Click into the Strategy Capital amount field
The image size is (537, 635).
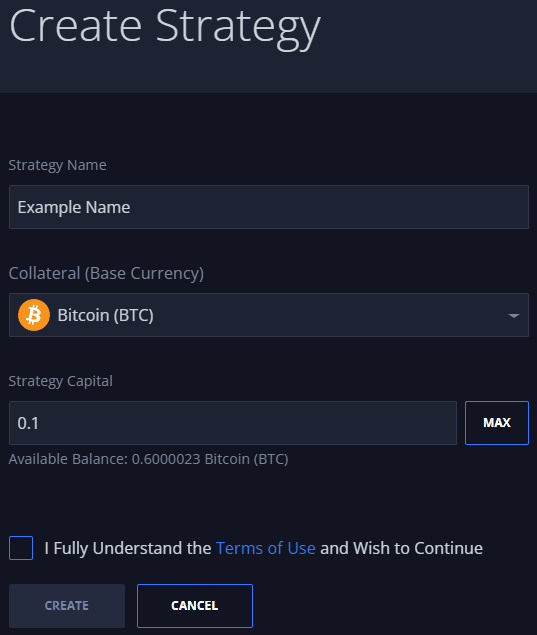pos(233,423)
